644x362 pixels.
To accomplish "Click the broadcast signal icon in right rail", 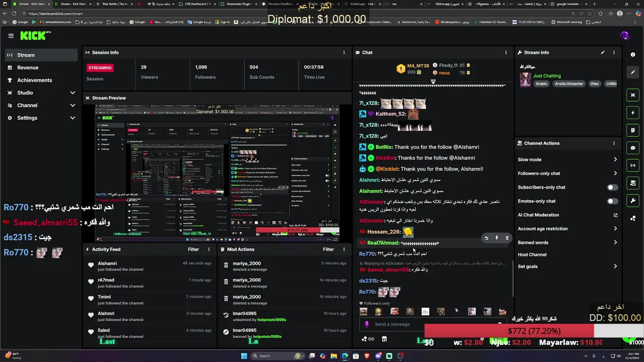I will [633, 165].
